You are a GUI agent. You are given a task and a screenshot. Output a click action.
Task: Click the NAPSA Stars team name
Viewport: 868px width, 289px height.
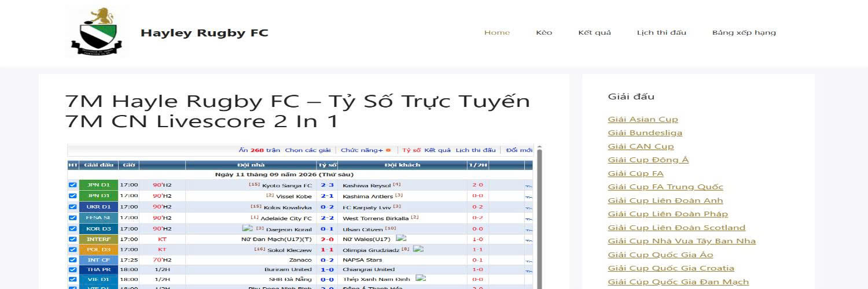pyautogui.click(x=362, y=260)
